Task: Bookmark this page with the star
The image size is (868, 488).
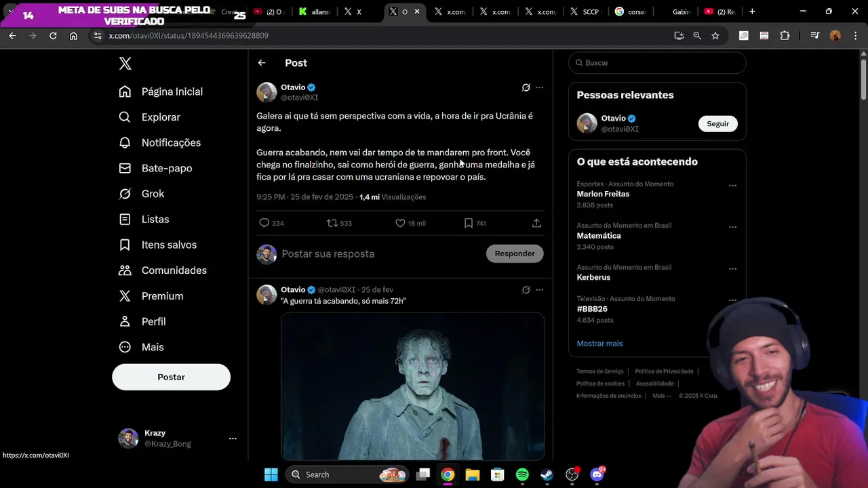Action: [715, 35]
